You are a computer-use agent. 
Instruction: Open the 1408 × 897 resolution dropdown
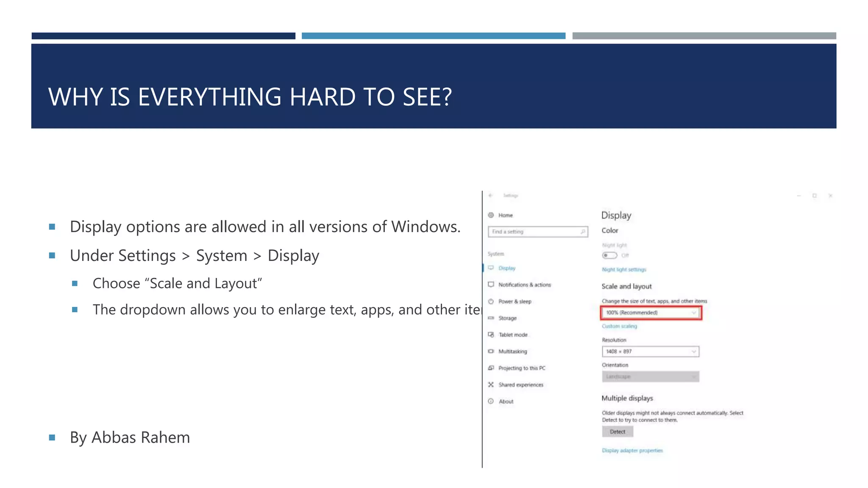[651, 352]
